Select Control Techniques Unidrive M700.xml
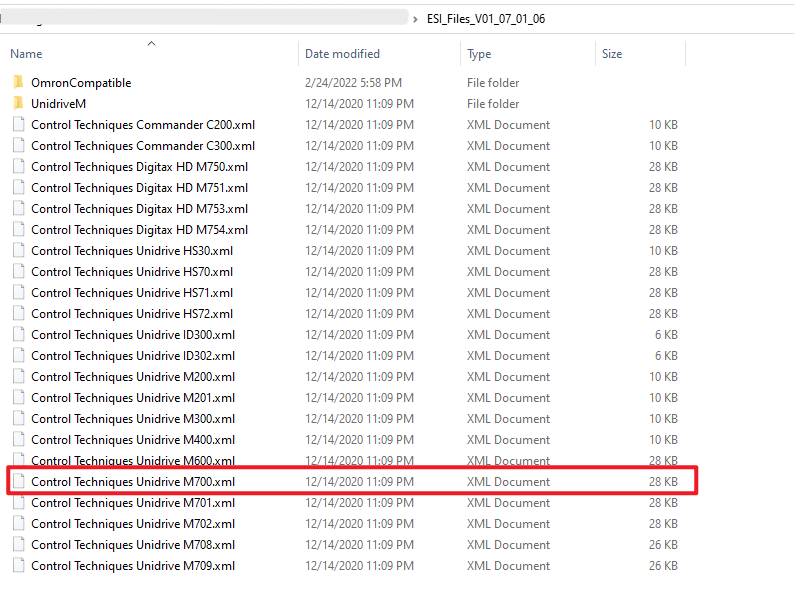This screenshot has height=589, width=794. [133, 482]
